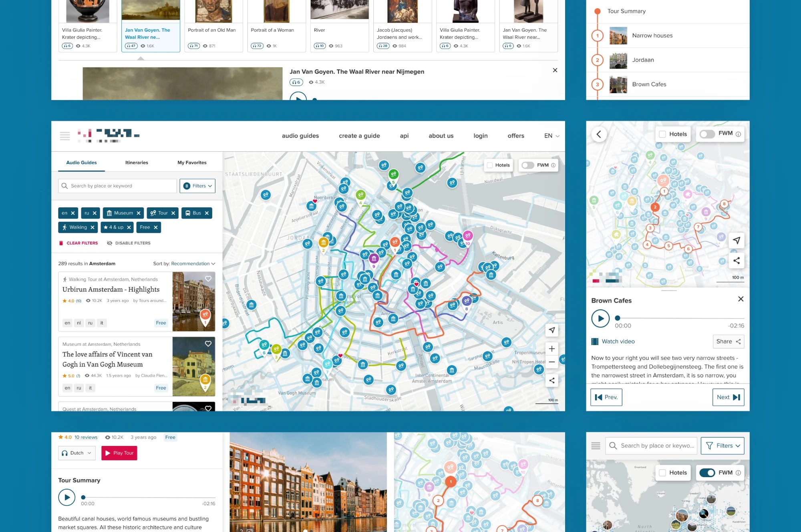
Task: Close the Jan Van Goyen detail panel
Action: tap(555, 70)
